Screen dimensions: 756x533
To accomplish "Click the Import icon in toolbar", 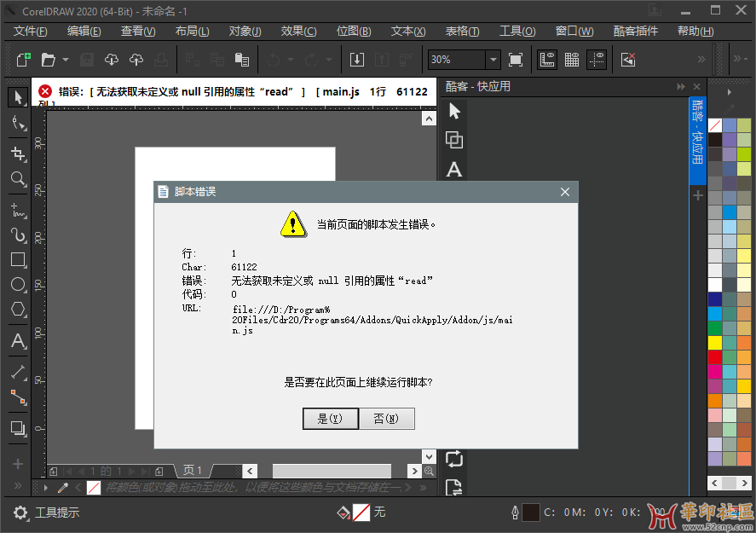I will (357, 60).
